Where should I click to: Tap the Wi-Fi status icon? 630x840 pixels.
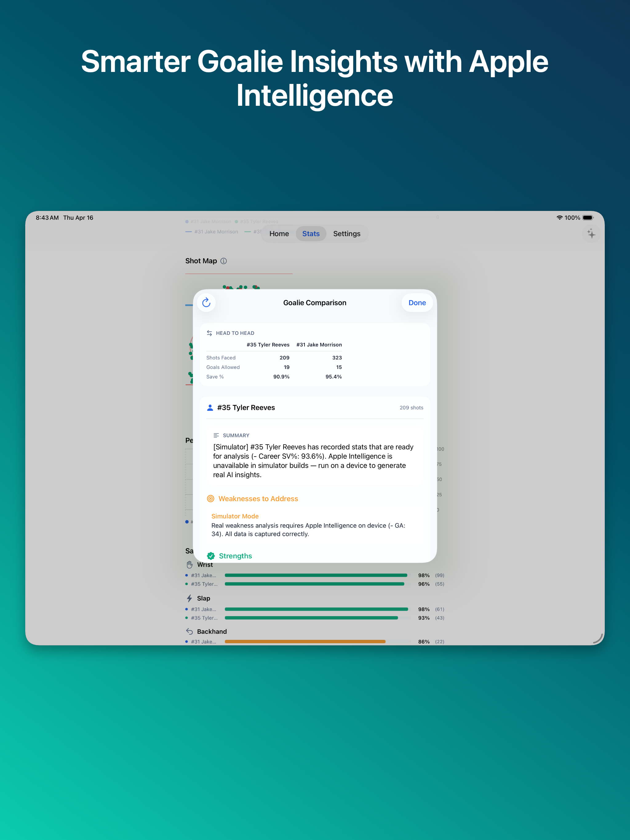[x=559, y=218]
